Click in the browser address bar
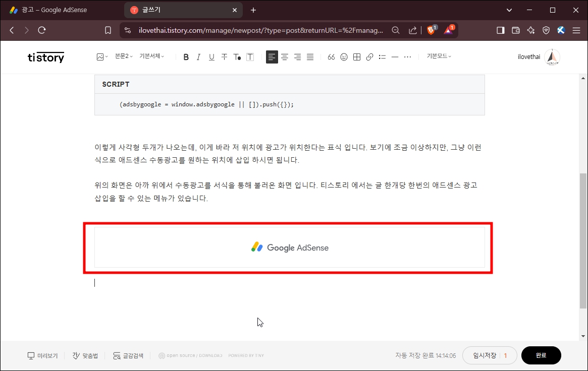The width and height of the screenshot is (588, 371). (252, 30)
